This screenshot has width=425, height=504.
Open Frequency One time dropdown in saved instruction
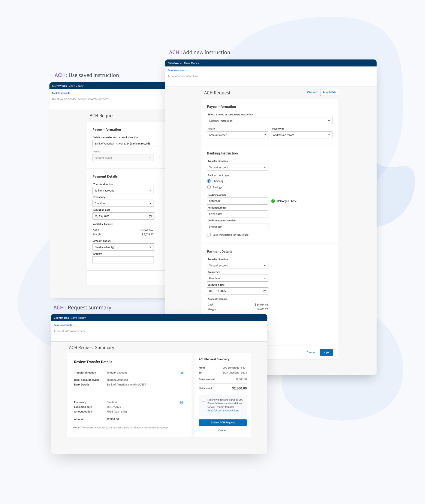tap(123, 203)
